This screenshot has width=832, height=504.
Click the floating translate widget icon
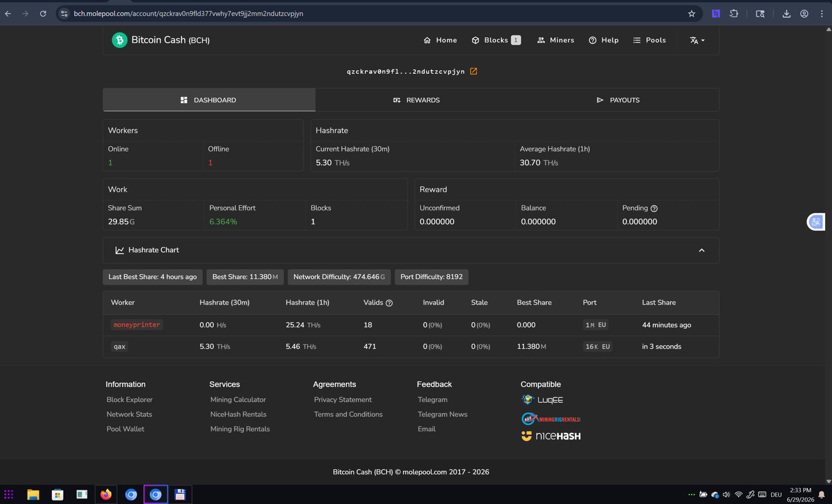(x=816, y=222)
